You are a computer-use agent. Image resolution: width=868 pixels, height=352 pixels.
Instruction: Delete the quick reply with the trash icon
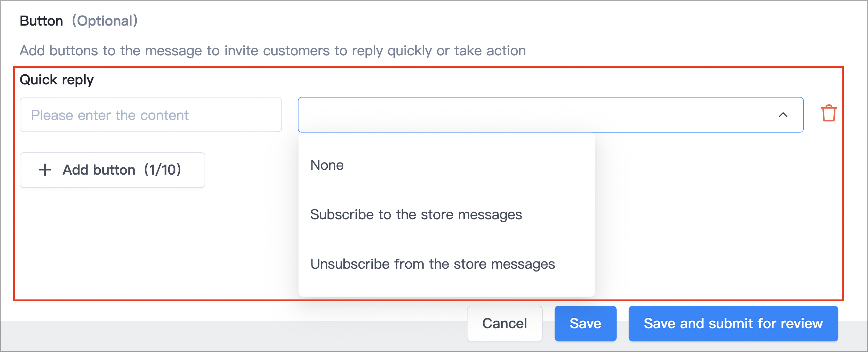(x=829, y=113)
